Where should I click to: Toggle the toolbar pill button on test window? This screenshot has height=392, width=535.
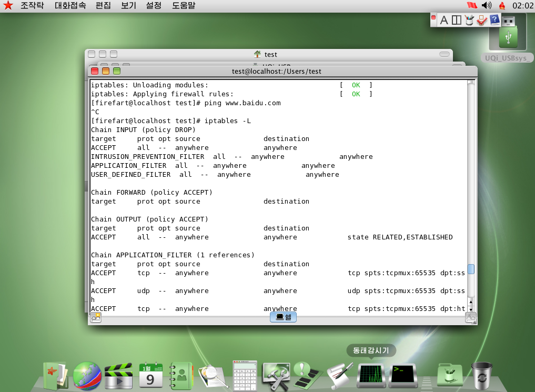[x=445, y=54]
